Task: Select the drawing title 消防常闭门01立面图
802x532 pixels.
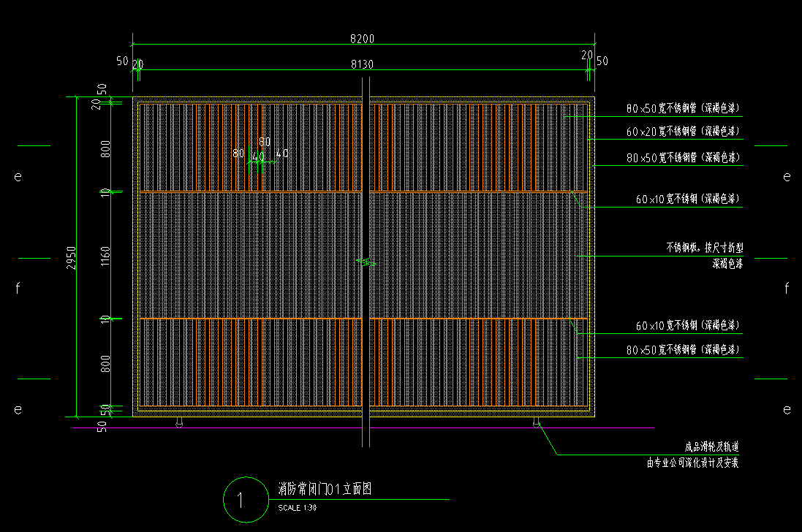Action: tap(325, 490)
